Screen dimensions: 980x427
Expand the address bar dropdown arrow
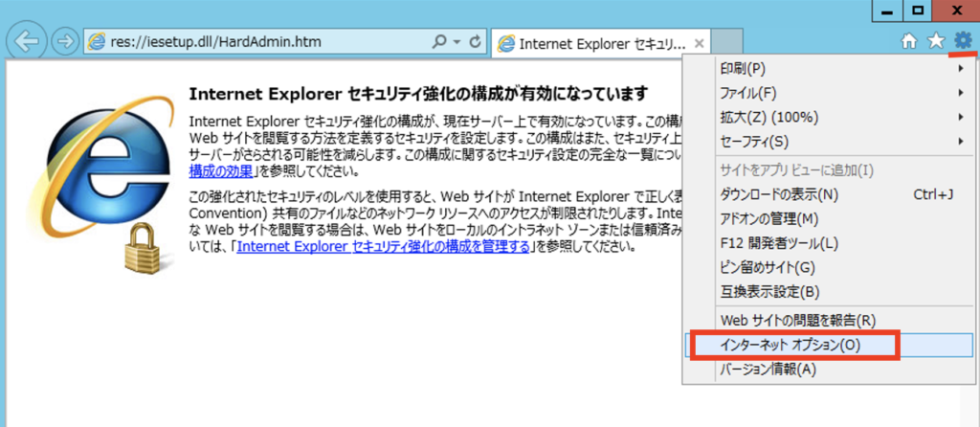pyautogui.click(x=456, y=43)
